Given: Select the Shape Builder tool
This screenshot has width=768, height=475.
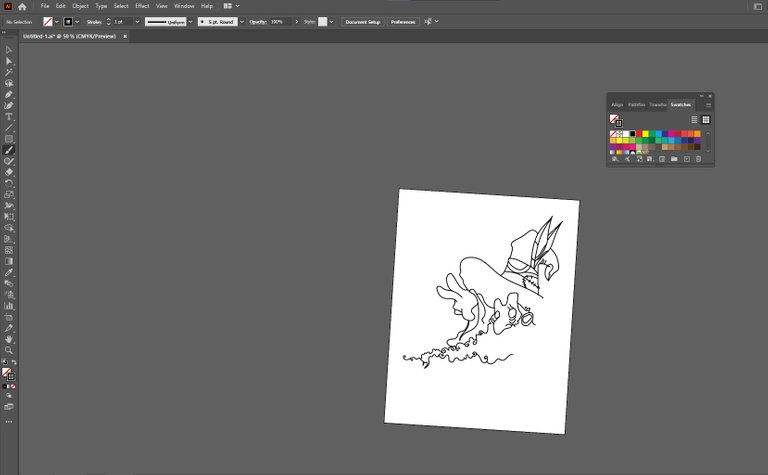Looking at the screenshot, I should (9, 228).
